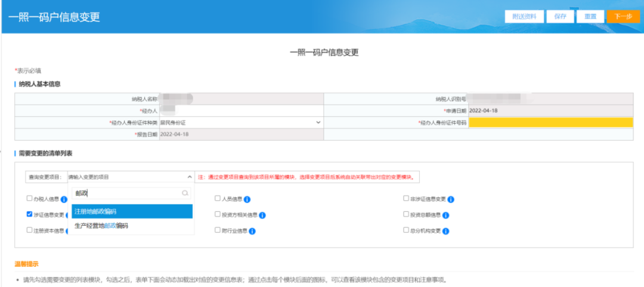Click the 申请日期 field 2022-04-18
The width and height of the screenshot is (644, 287).
coord(551,111)
